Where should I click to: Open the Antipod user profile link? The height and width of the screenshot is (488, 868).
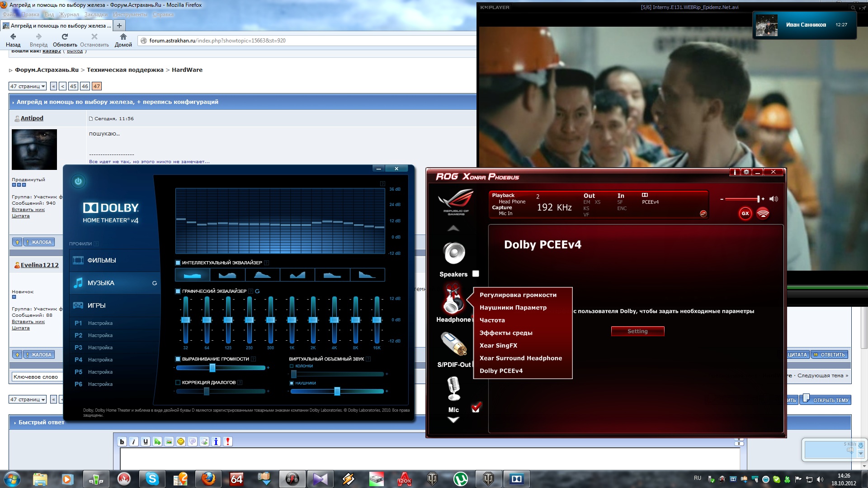pos(32,118)
